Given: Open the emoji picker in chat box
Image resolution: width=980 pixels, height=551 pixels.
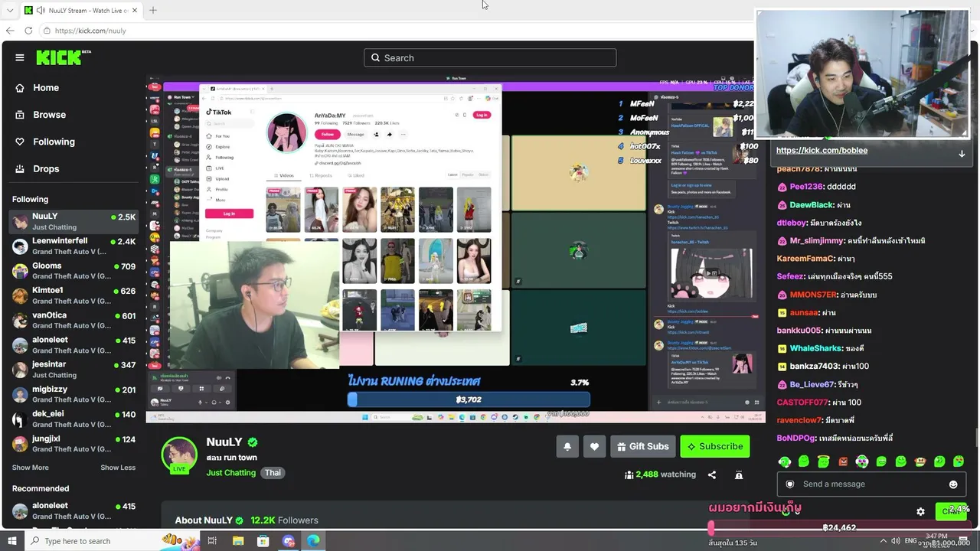Looking at the screenshot, I should pyautogui.click(x=953, y=484).
